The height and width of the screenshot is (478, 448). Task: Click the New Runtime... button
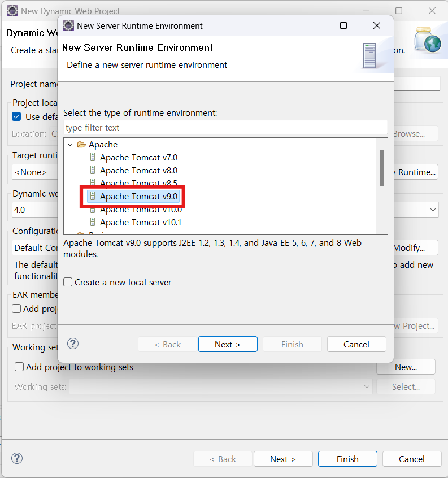coord(416,172)
